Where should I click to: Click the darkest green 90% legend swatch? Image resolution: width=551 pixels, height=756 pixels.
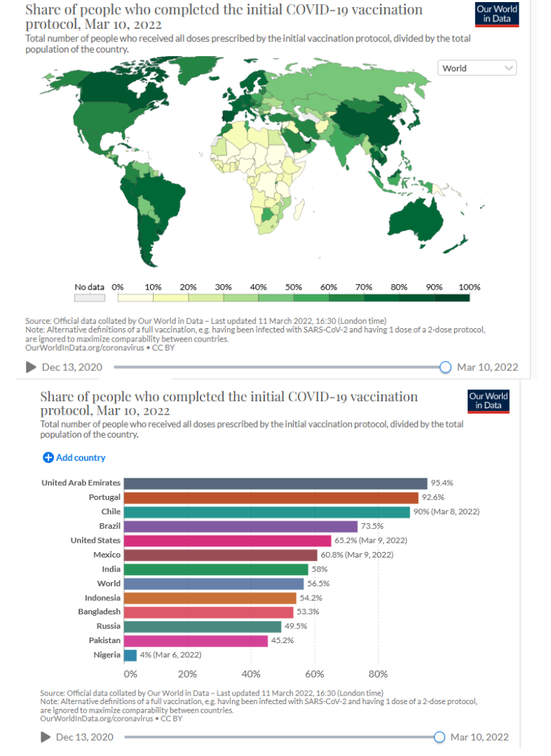click(451, 297)
